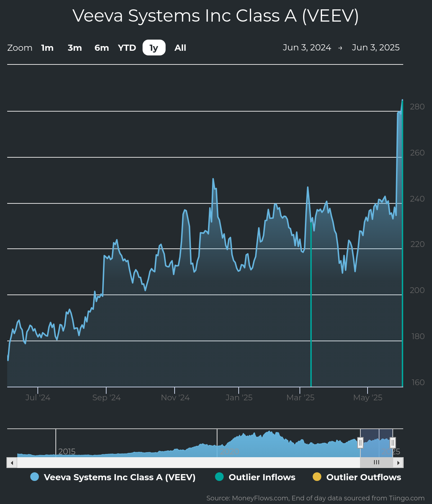Viewport: 432px width, 504px height.
Task: Edit the Jun 3, 2024 start date
Action: tap(307, 48)
